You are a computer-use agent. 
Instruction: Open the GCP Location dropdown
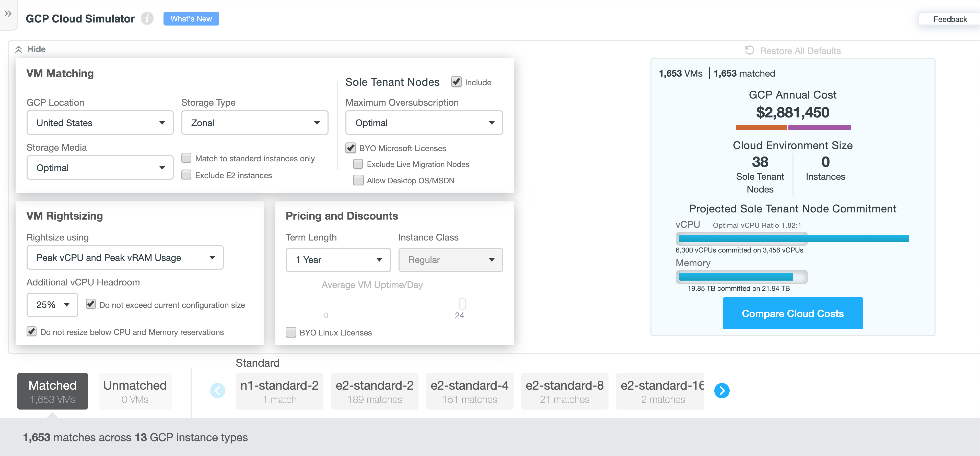click(x=100, y=123)
